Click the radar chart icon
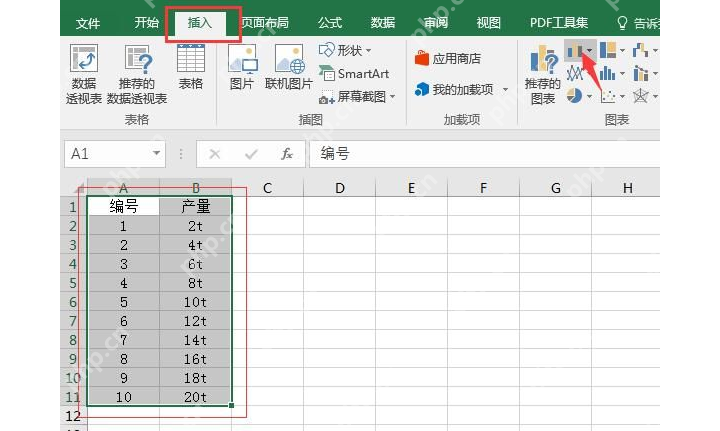Screen dimensions: 720x431 click(x=640, y=96)
